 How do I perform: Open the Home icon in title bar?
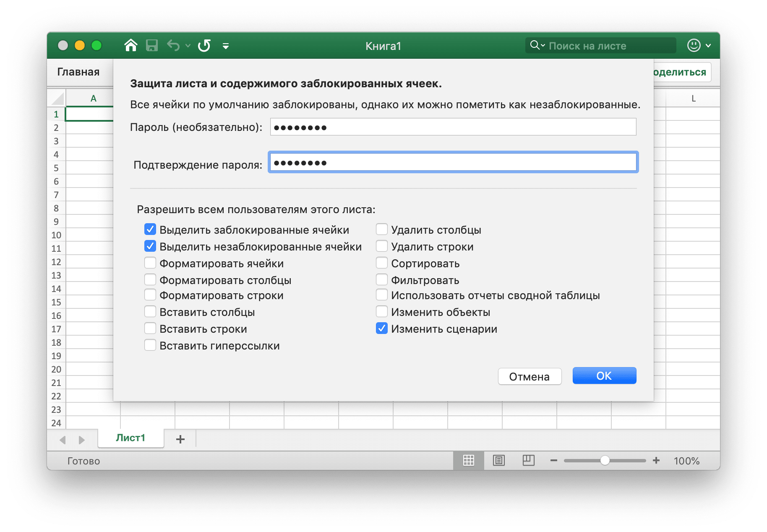[131, 45]
